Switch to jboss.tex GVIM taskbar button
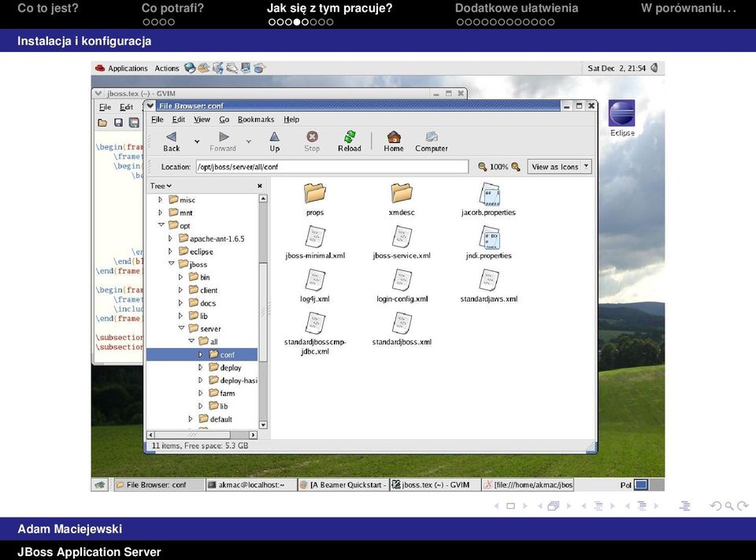The image size is (756, 560). (435, 484)
